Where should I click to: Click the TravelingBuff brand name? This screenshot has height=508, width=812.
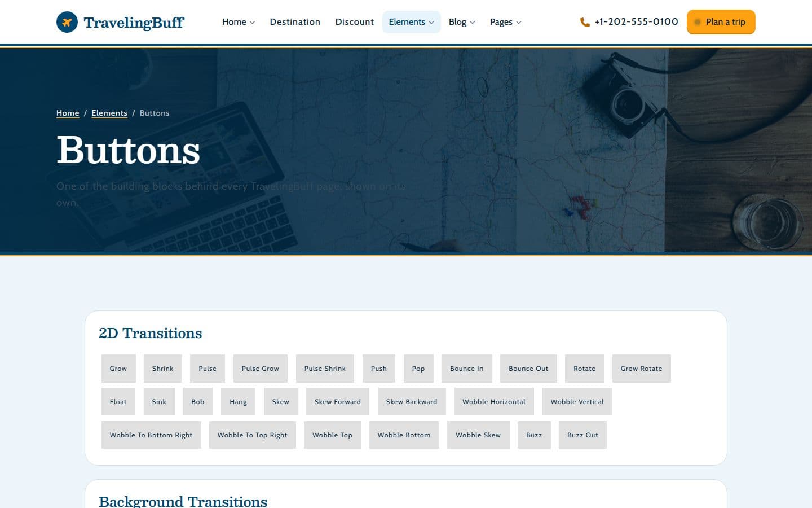click(134, 23)
